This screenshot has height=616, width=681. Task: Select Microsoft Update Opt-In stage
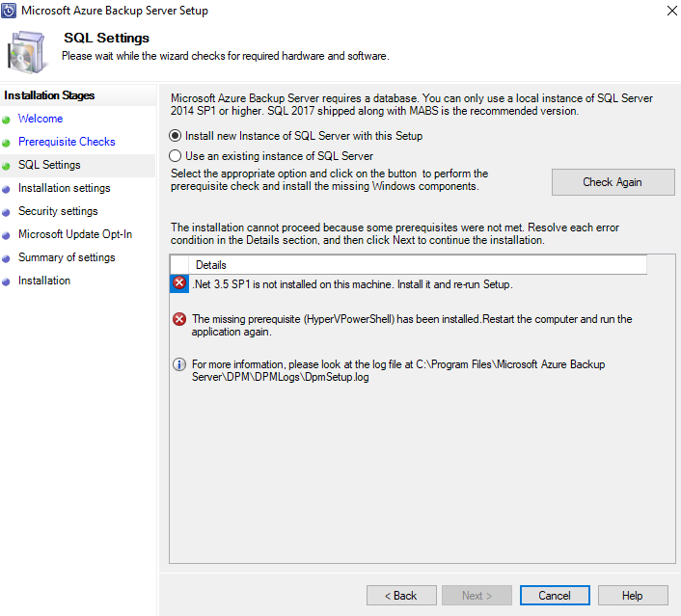click(75, 234)
